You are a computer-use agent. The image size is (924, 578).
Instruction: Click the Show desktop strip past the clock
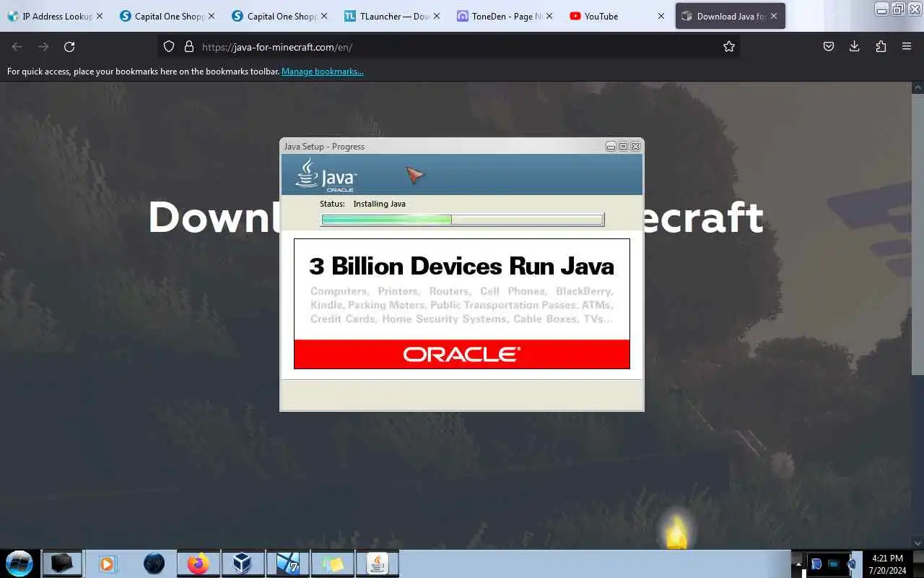tap(919, 564)
